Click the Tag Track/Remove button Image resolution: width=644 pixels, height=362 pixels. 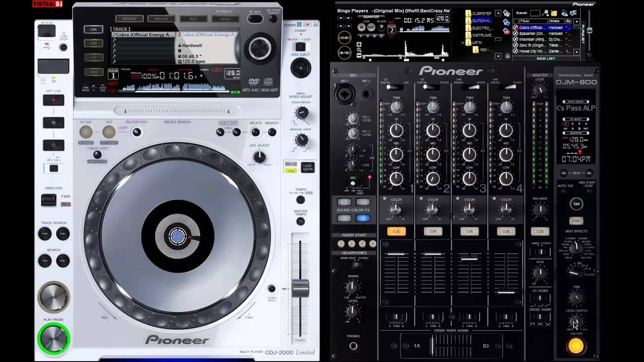(273, 19)
